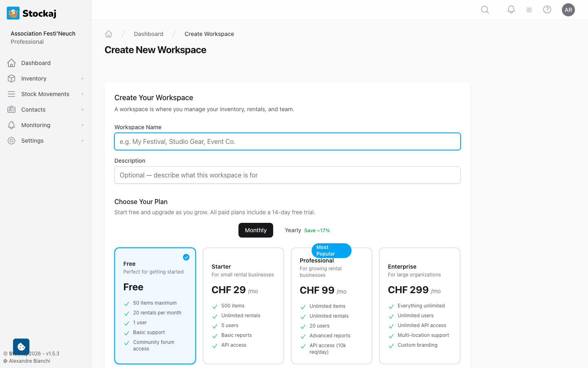Select Monthly billing
Image resolution: width=588 pixels, height=368 pixels.
point(256,230)
